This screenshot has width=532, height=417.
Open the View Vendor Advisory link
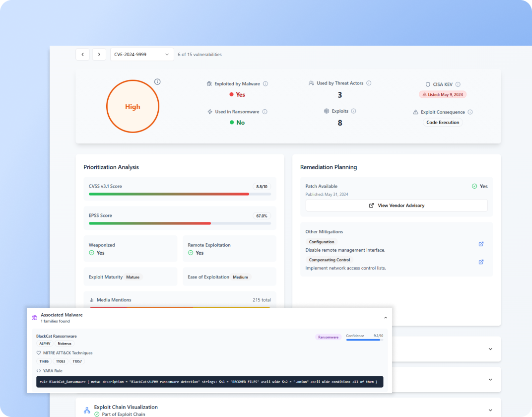click(x=397, y=206)
